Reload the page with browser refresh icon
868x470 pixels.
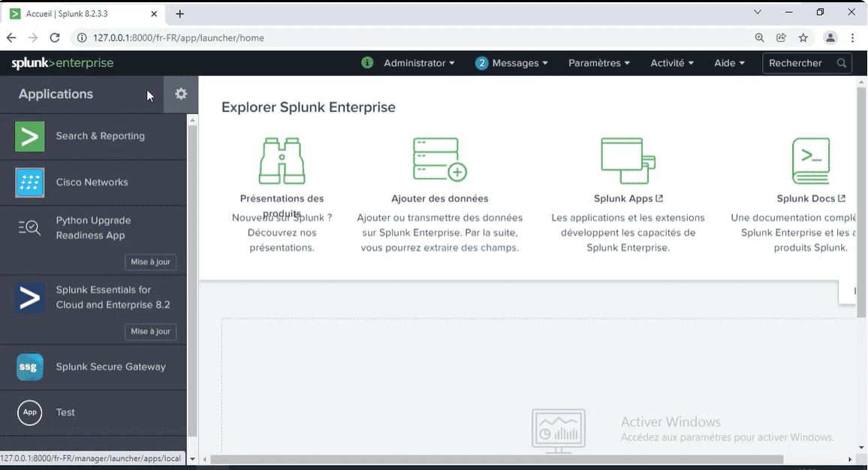coord(55,38)
